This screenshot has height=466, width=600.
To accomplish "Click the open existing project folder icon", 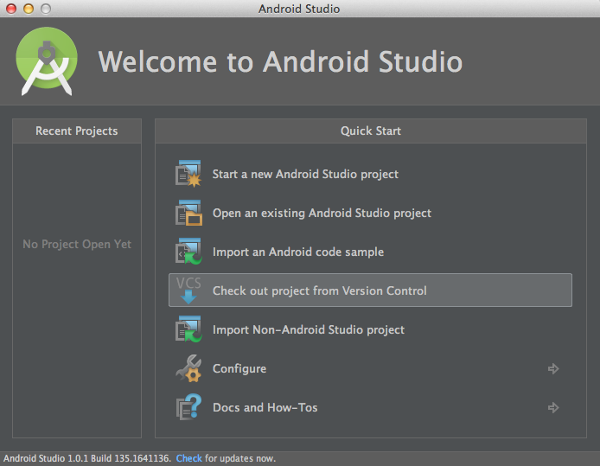I will click(188, 213).
